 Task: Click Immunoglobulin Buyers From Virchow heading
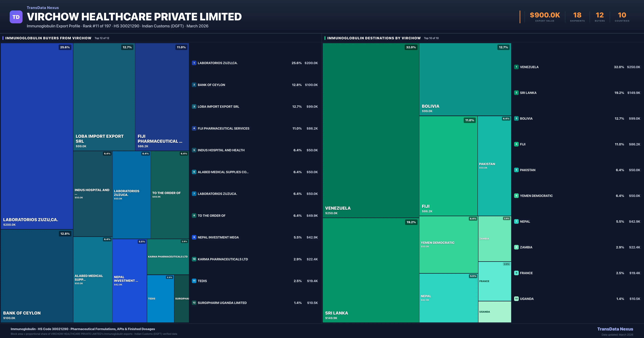[x=48, y=38]
